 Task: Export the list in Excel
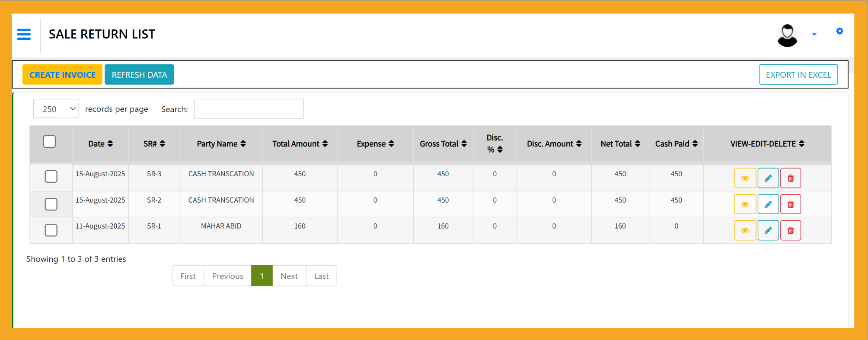point(798,75)
